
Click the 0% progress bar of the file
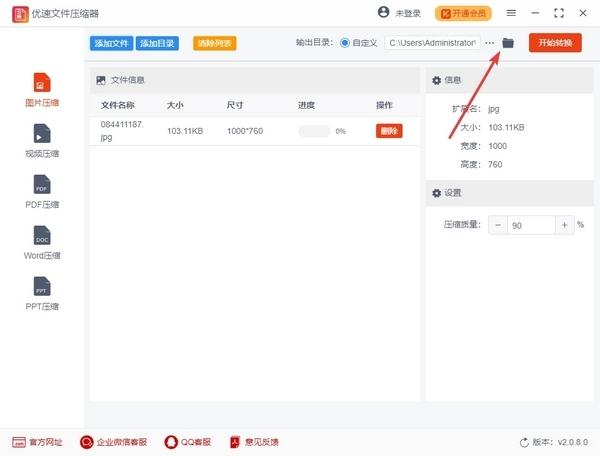314,131
